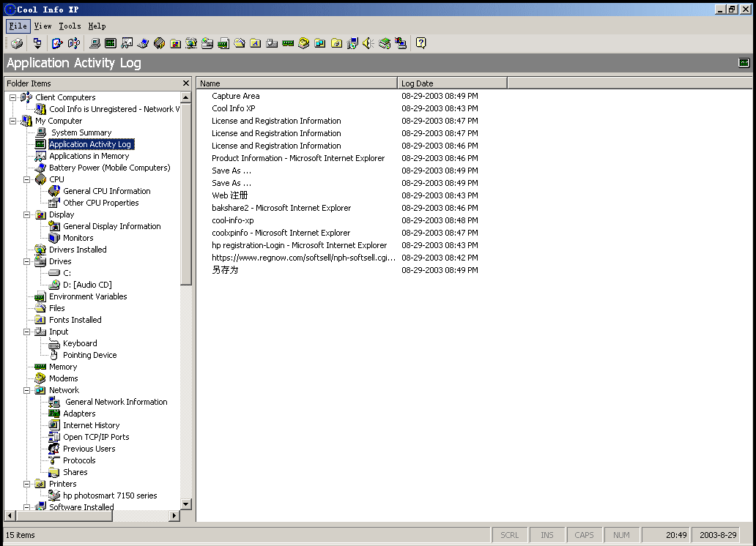
Task: Sort list by Name column header
Action: 297,83
